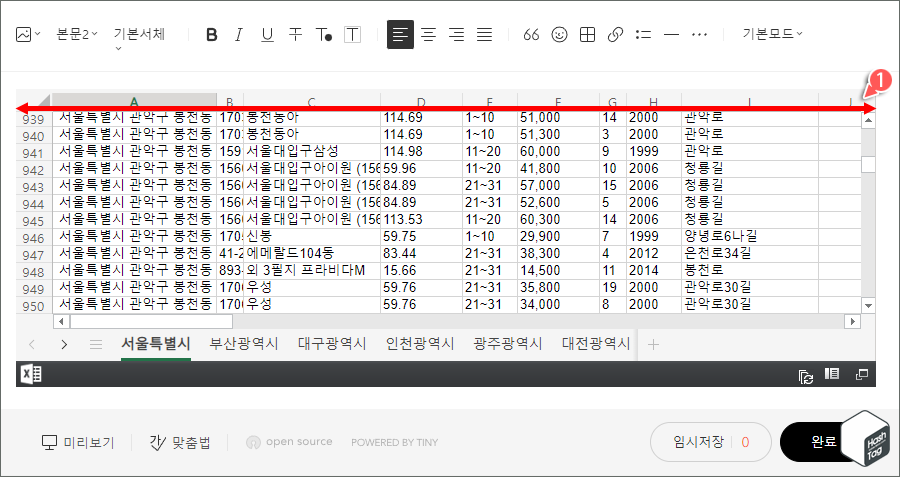Image resolution: width=900 pixels, height=477 pixels.
Task: Select the 29,900 price cell
Action: (x=558, y=236)
